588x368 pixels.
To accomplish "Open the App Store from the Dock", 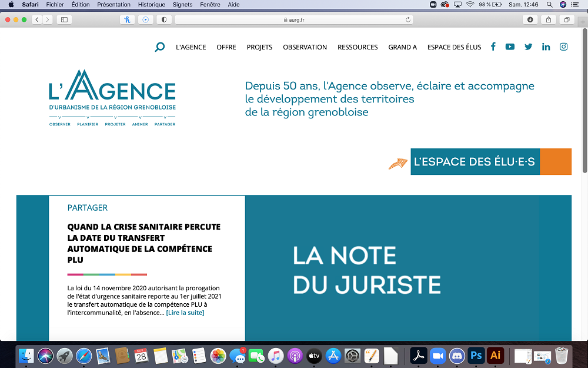I will (x=333, y=356).
